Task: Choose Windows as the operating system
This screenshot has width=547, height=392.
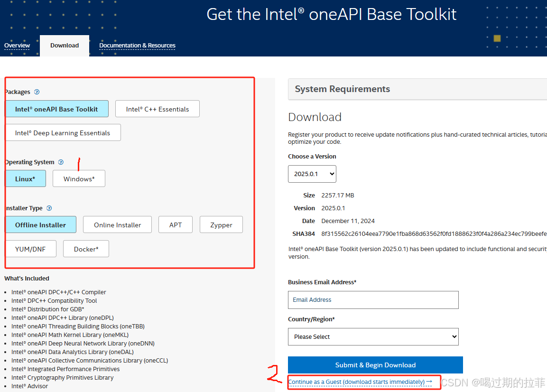Action: [79, 179]
